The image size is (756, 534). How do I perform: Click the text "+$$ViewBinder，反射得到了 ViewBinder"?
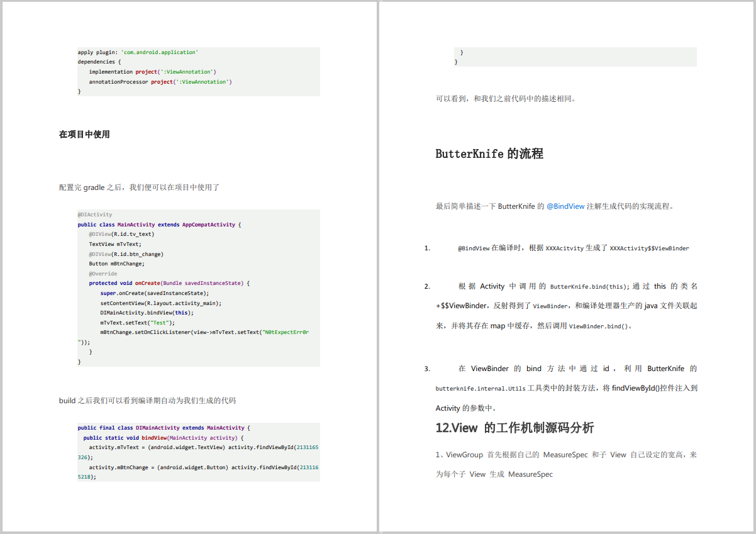click(x=503, y=306)
